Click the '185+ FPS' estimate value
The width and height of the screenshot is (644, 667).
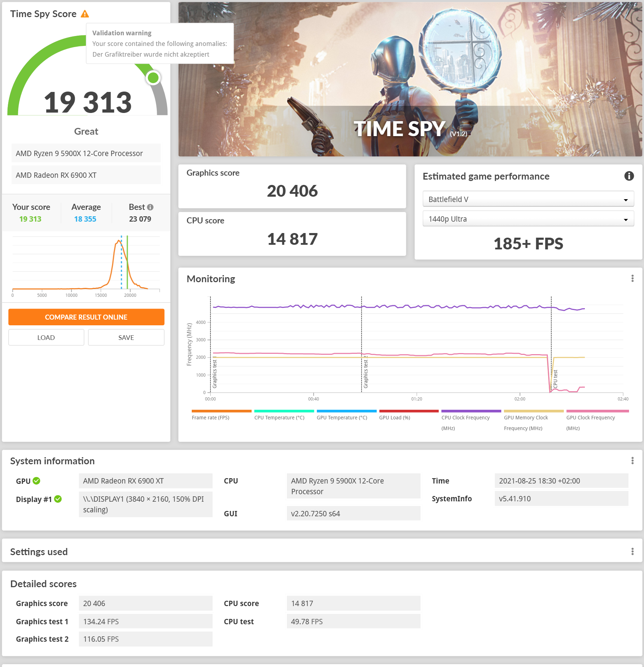point(528,244)
